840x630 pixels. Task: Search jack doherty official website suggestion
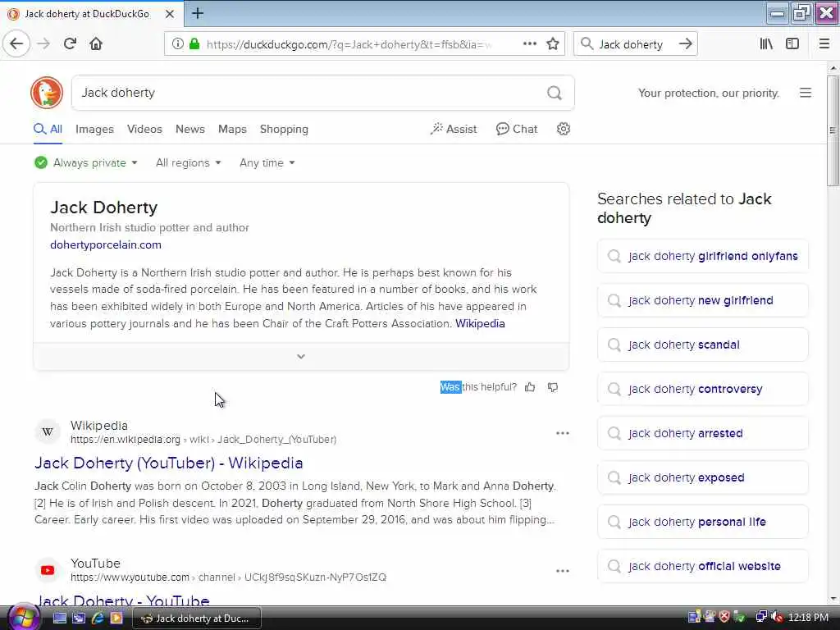(x=702, y=566)
